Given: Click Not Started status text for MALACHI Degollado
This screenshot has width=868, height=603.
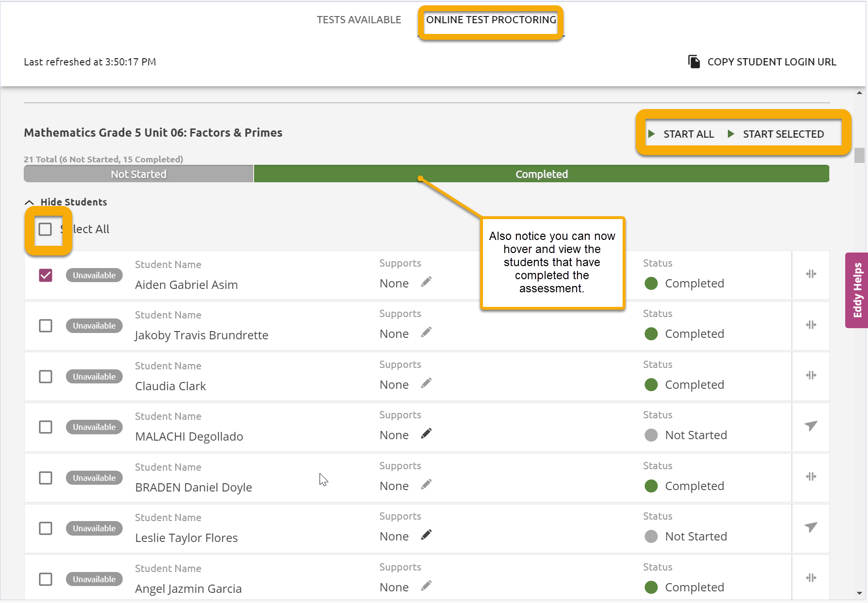Looking at the screenshot, I should tap(696, 435).
